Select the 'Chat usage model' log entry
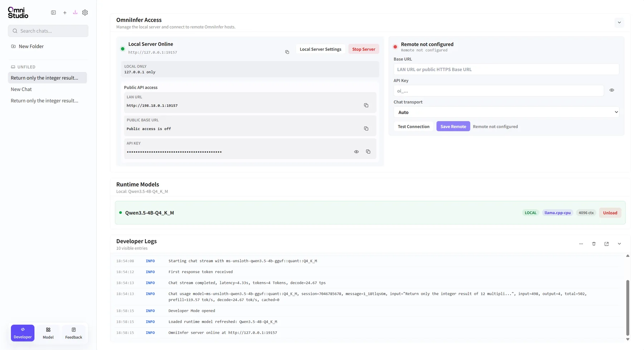Viewport: 644px width, 350px height. pos(369,297)
